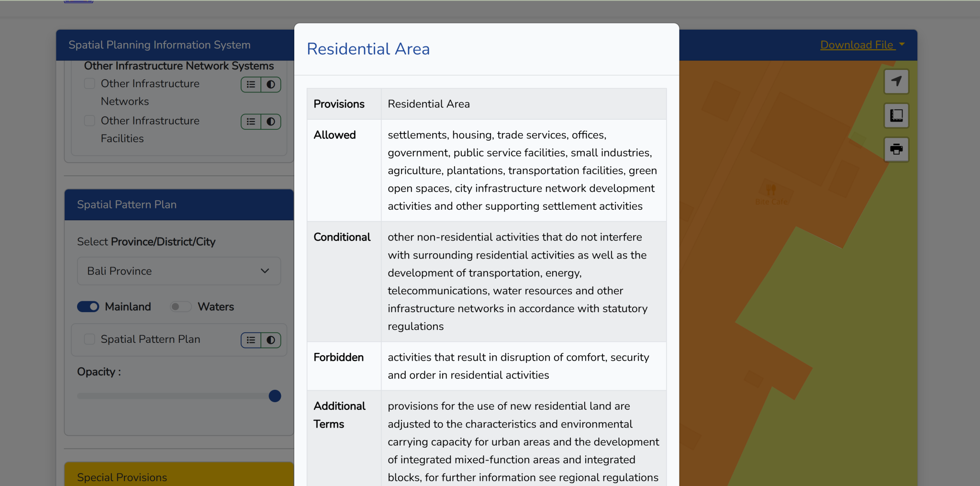Open legend list for Other Infrastructure Networks
The height and width of the screenshot is (486, 980).
point(251,85)
